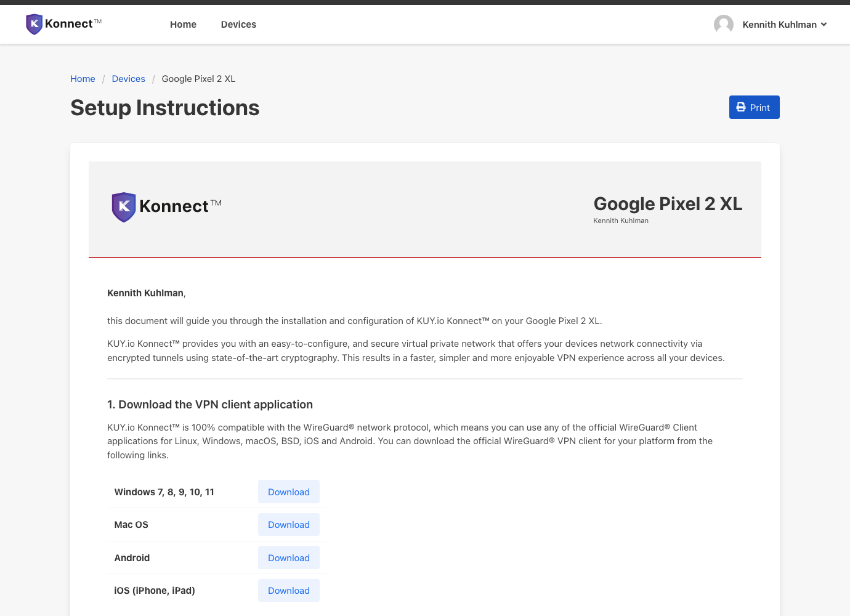
Task: Click the 'Mac OS' row label
Action: [131, 525]
